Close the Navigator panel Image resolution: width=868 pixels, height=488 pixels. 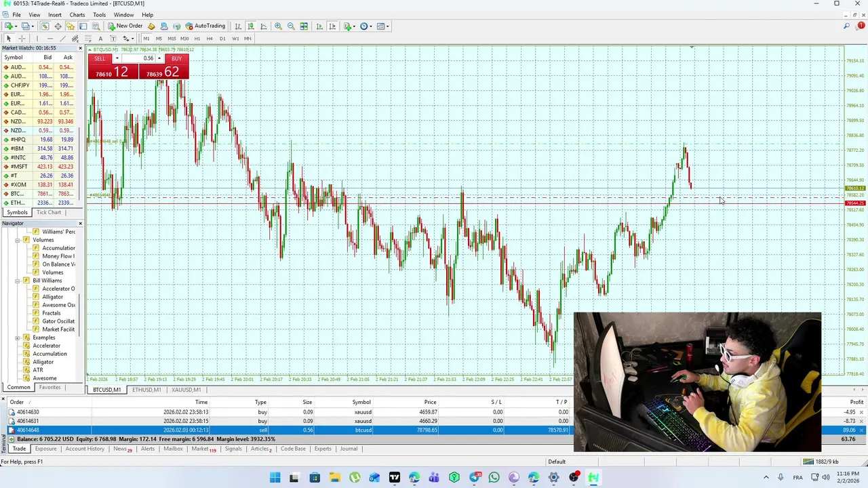(x=80, y=224)
